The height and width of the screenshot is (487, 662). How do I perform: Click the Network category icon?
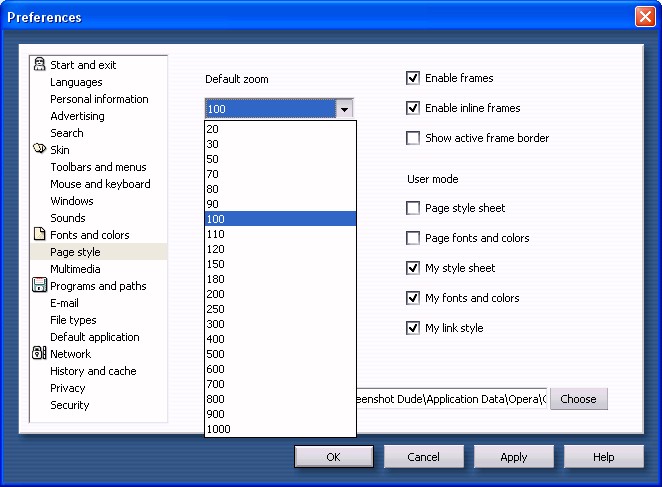pos(39,354)
